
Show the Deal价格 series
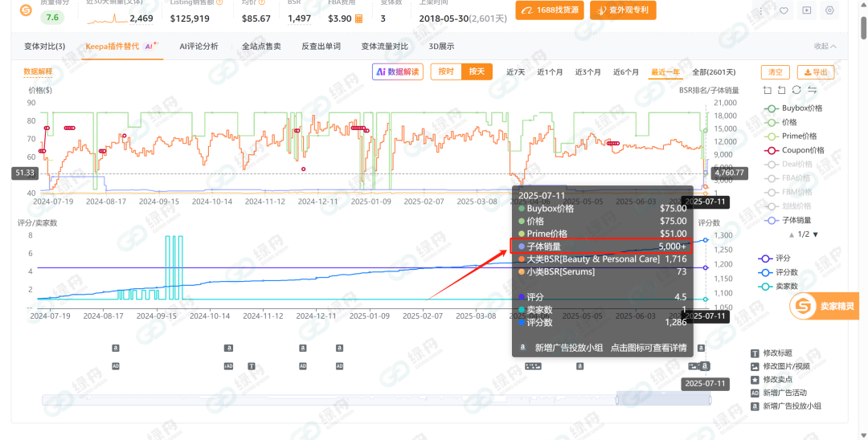pos(788,164)
